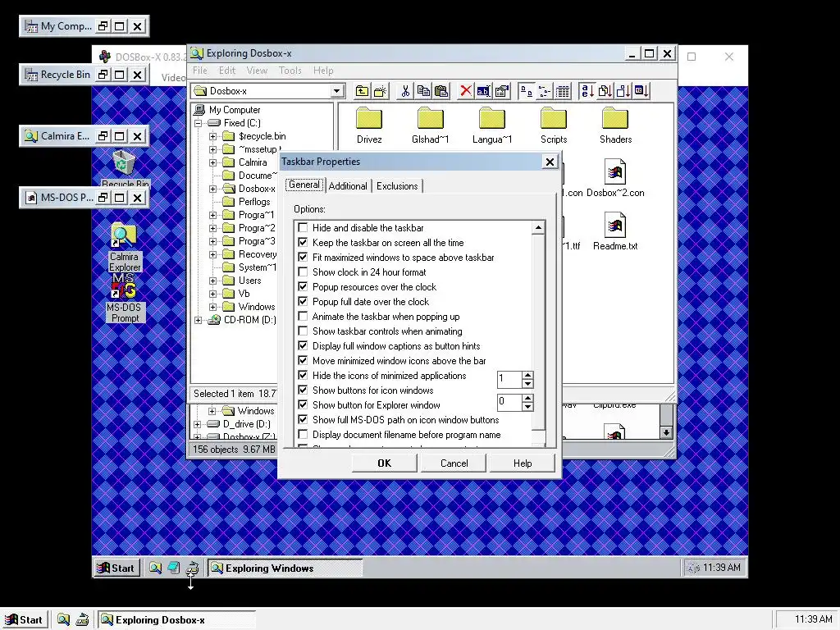Viewport: 840px width, 630px height.
Task: Expand the Calmira folder node
Action: coord(212,162)
